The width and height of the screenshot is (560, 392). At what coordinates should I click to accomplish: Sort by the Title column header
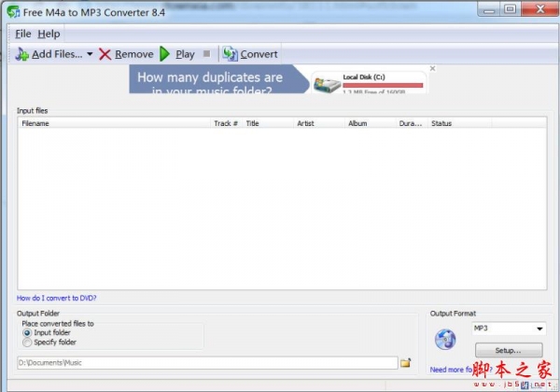[x=268, y=123]
